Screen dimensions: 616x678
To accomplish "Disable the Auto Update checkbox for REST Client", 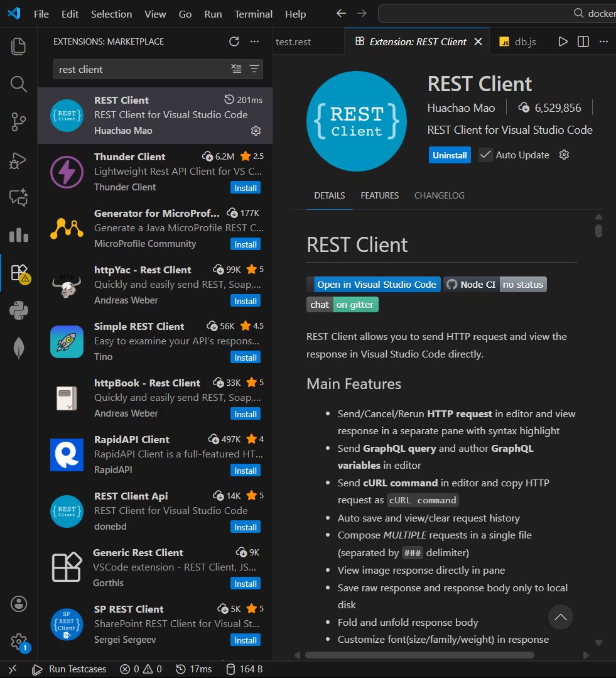I will 485,155.
